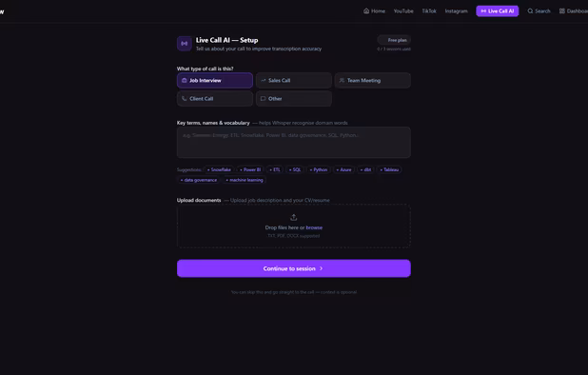The width and height of the screenshot is (588, 375).
Task: Open the YouTube nav item
Action: point(403,10)
